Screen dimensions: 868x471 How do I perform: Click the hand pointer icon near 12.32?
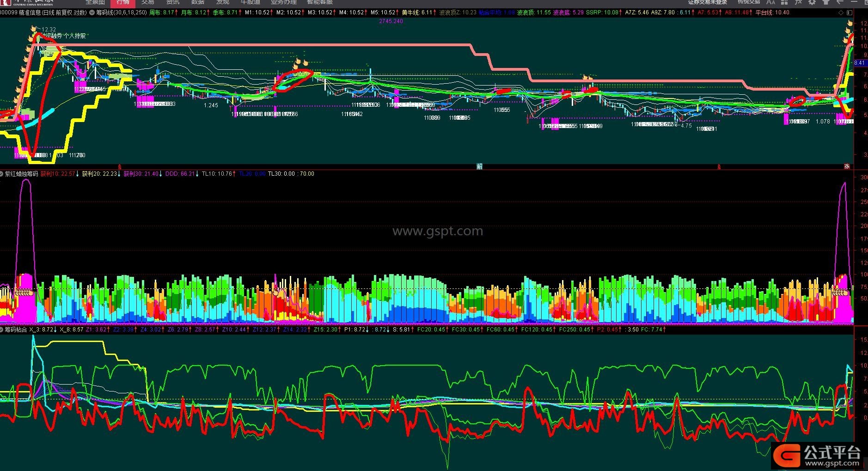33,29
